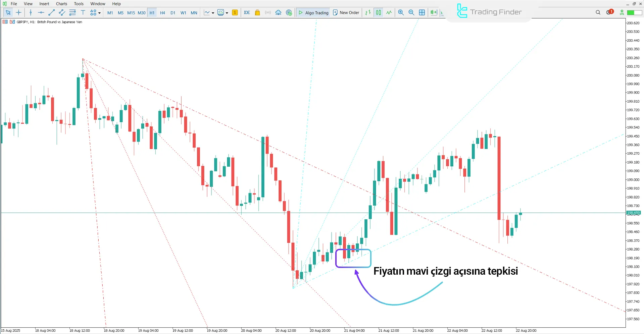Pick the Trendline drawing tool
The width and height of the screenshot is (644, 334).
pyautogui.click(x=52, y=12)
